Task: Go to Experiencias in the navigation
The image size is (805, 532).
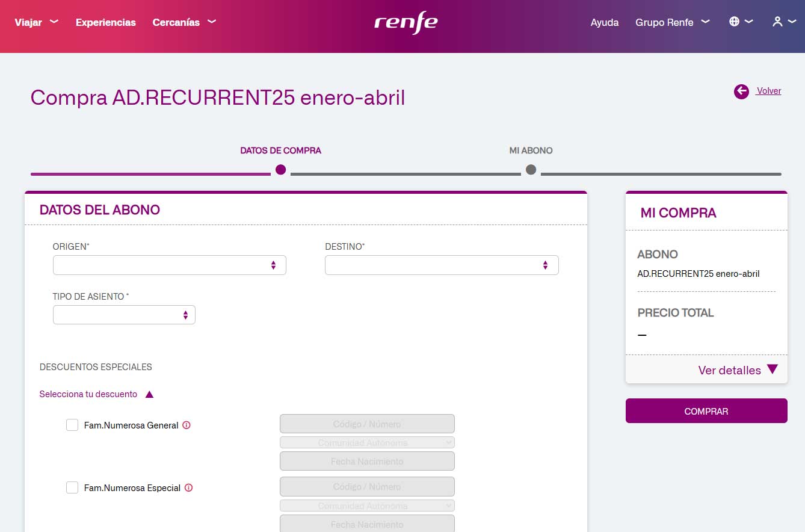Action: (106, 22)
